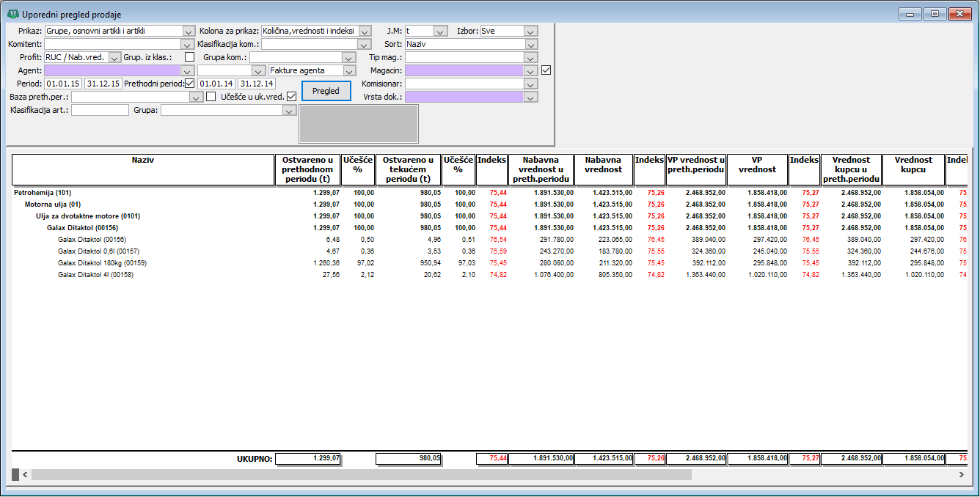The height and width of the screenshot is (497, 980).
Task: Uncheck the Učešće u uk.vred. checkbox
Action: [x=291, y=96]
